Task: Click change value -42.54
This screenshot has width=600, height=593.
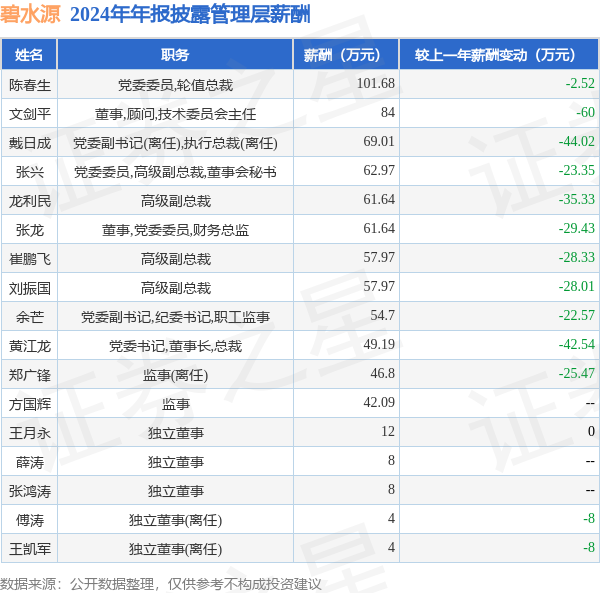Action: pyautogui.click(x=577, y=344)
